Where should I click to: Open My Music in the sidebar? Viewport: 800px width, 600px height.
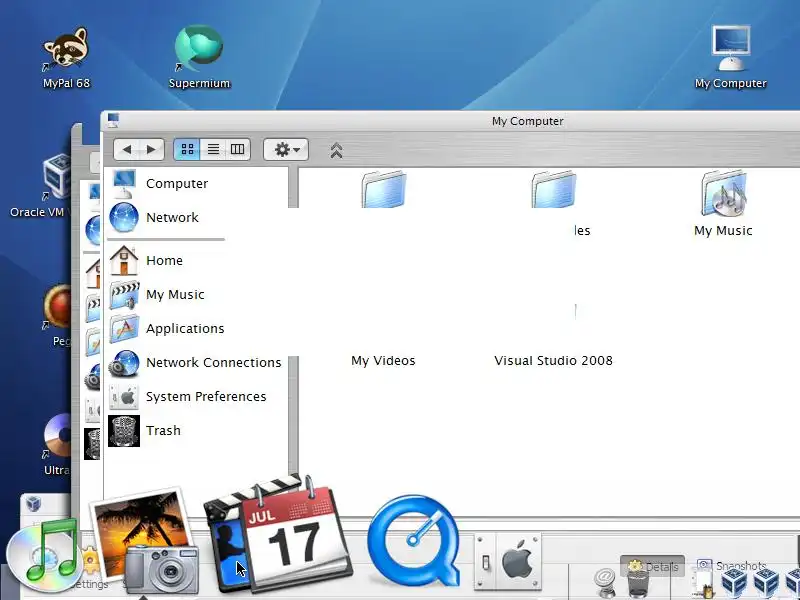point(157,294)
